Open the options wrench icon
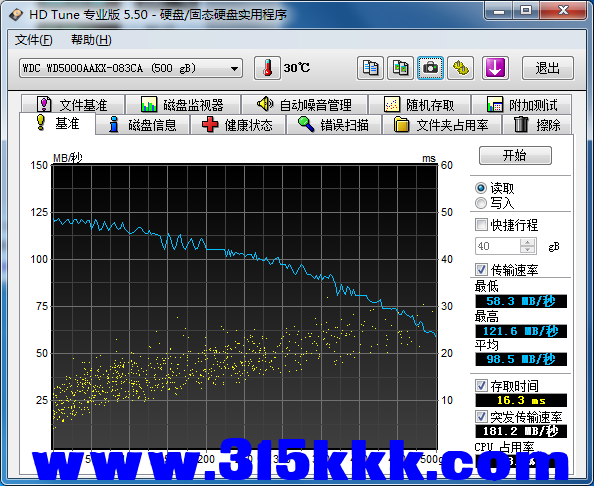 pyautogui.click(x=460, y=68)
